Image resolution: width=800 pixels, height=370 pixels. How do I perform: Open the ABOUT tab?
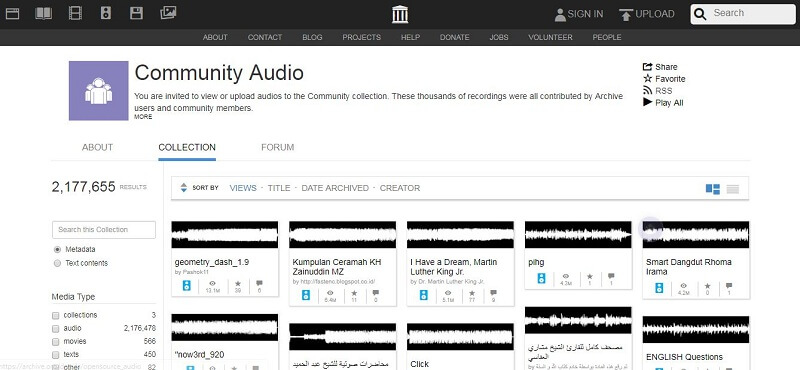pyautogui.click(x=97, y=147)
